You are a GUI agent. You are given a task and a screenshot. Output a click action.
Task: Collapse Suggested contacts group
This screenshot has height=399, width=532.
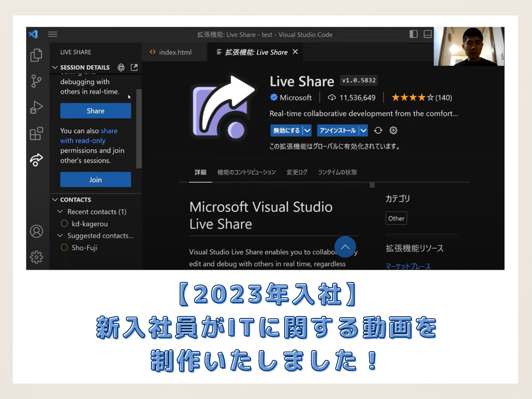click(60, 235)
